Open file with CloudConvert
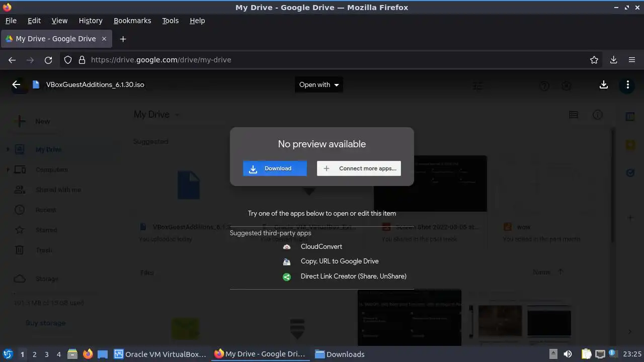This screenshot has height=362, width=644. pos(321,246)
